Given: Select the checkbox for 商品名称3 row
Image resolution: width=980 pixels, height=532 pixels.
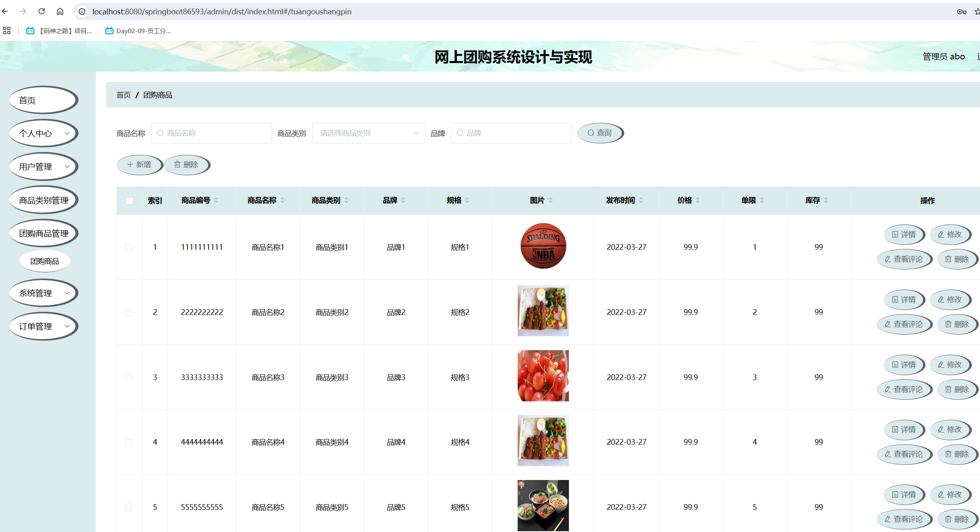Looking at the screenshot, I should click(x=129, y=377).
